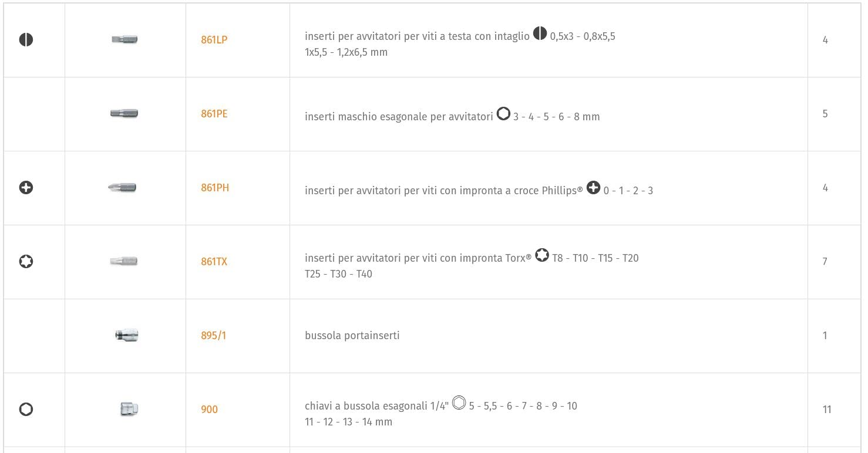Viewport: 868px width, 453px height.
Task: Open the 895/1 bit holder socket image
Action: coord(127,335)
